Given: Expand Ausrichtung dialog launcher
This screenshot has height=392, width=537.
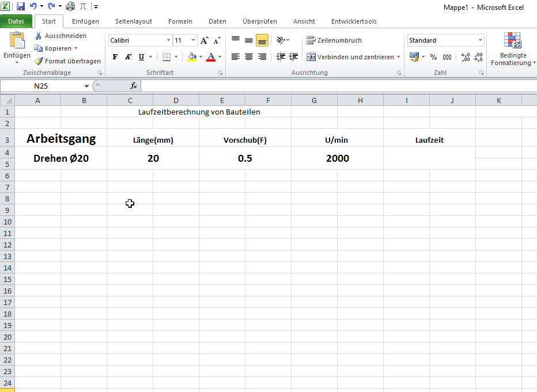Looking at the screenshot, I should pos(399,73).
